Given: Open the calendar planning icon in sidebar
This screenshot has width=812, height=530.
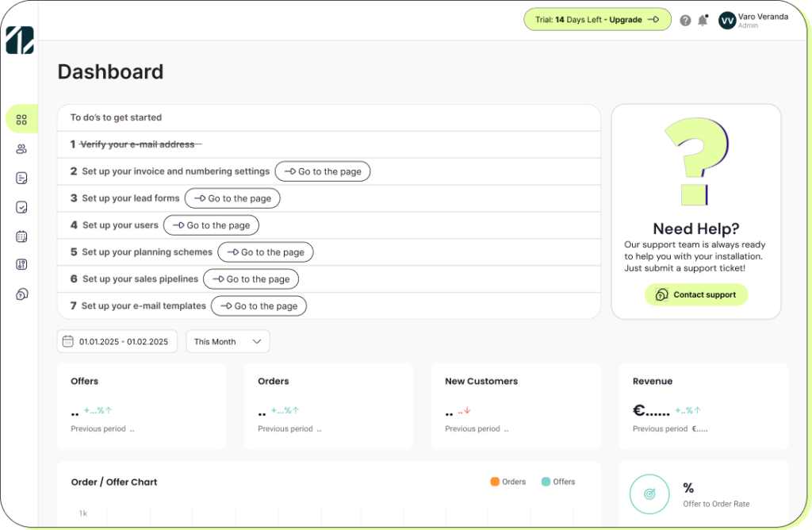Looking at the screenshot, I should pyautogui.click(x=21, y=236).
